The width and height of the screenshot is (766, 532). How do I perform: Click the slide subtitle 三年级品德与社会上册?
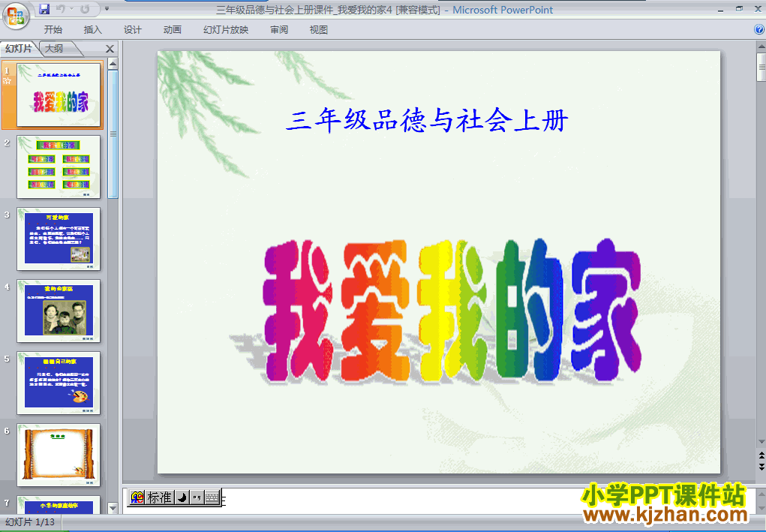point(427,120)
